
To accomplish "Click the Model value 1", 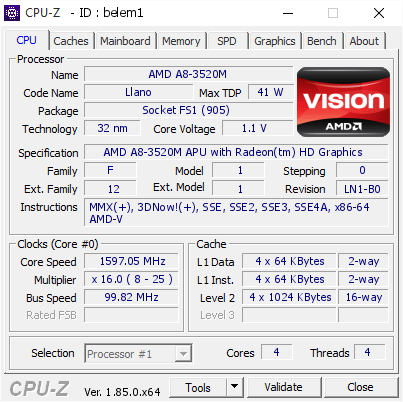I will [239, 170].
